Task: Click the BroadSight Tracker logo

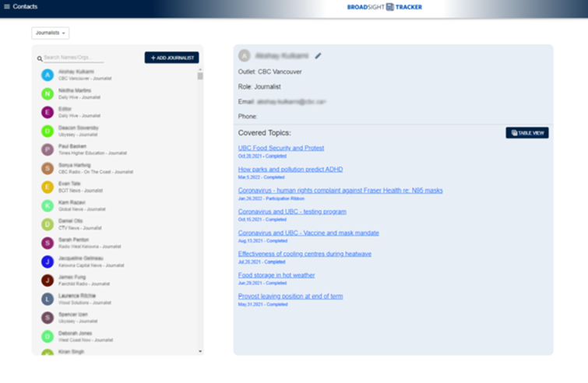Action: pyautogui.click(x=385, y=7)
